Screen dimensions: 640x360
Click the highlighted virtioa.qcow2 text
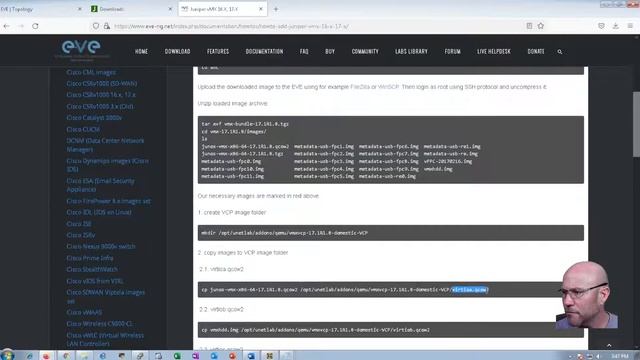pyautogui.click(x=469, y=290)
